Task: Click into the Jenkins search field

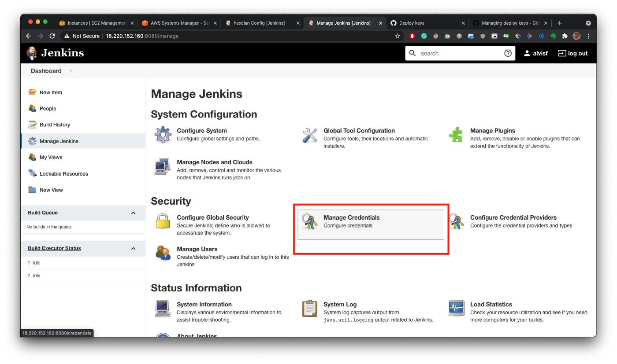Action: pyautogui.click(x=461, y=53)
